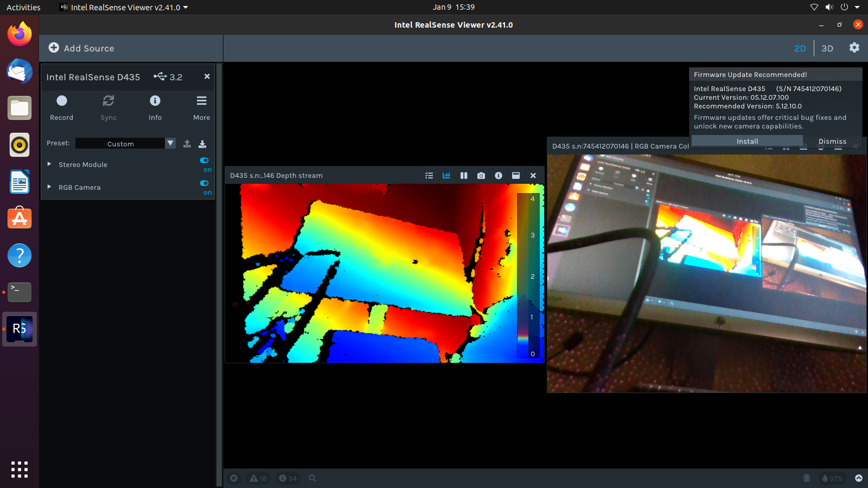
Task: Show Applications grid
Action: tap(20, 470)
